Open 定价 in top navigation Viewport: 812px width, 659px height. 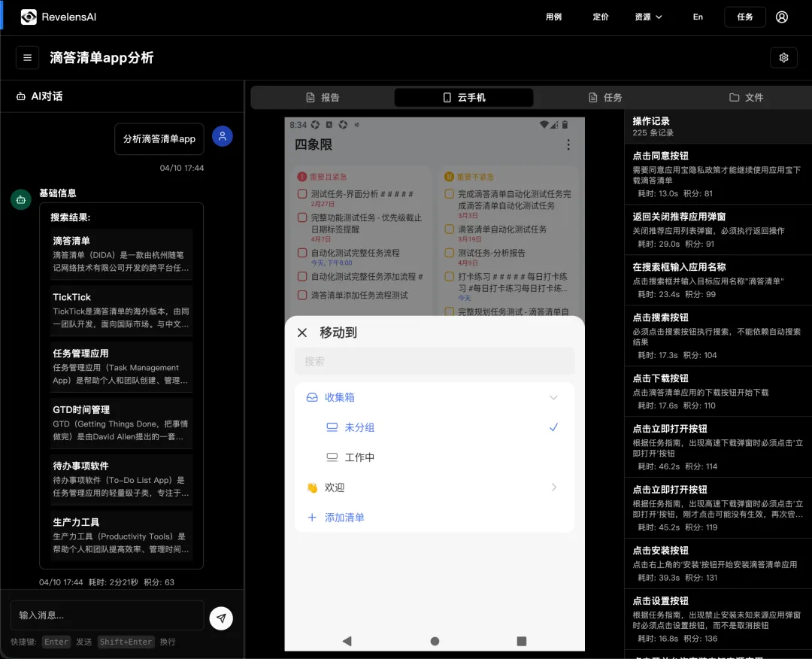(x=601, y=17)
